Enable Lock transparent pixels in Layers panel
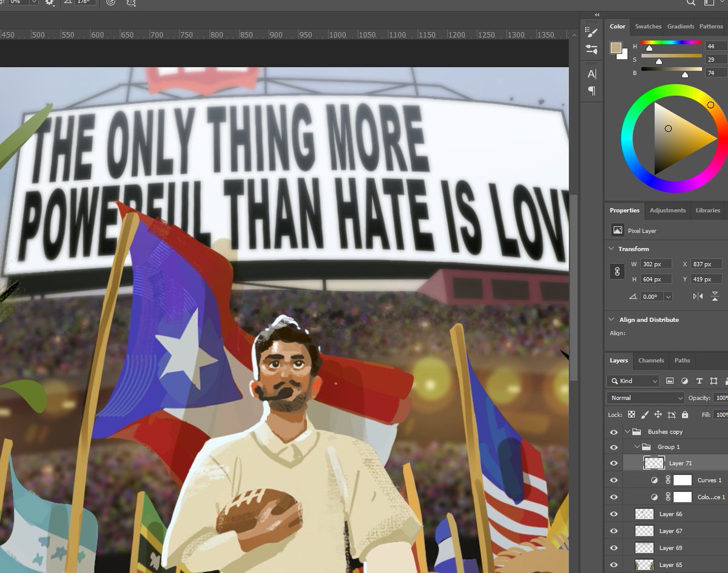Screen dimensions: 728x573 click(x=632, y=415)
